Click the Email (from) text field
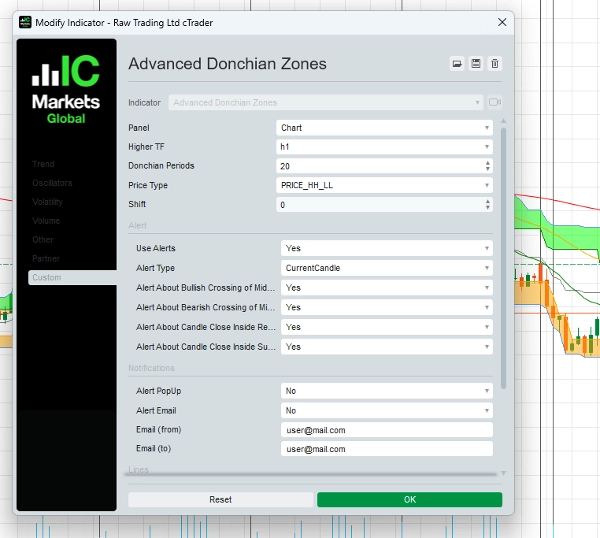The height and width of the screenshot is (538, 600). tap(387, 430)
